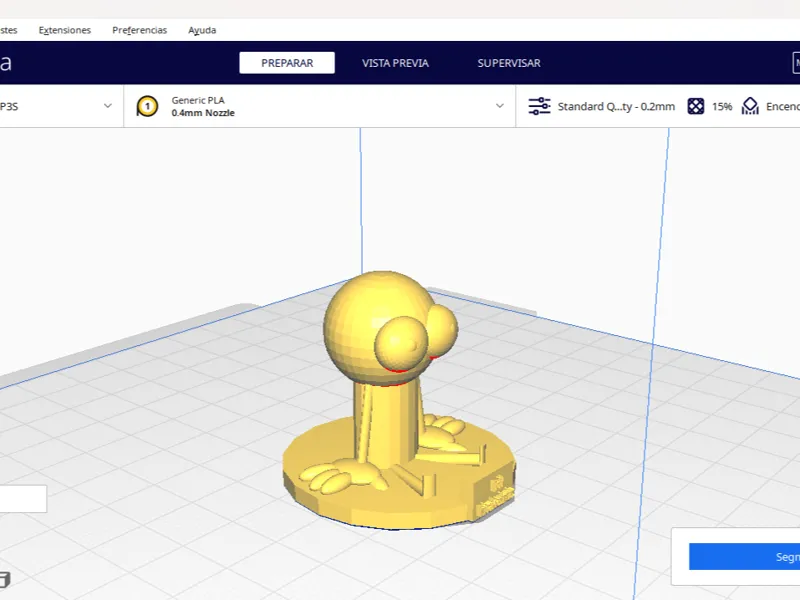Click the 15% infill value
The image size is (800, 600).
[x=722, y=106]
